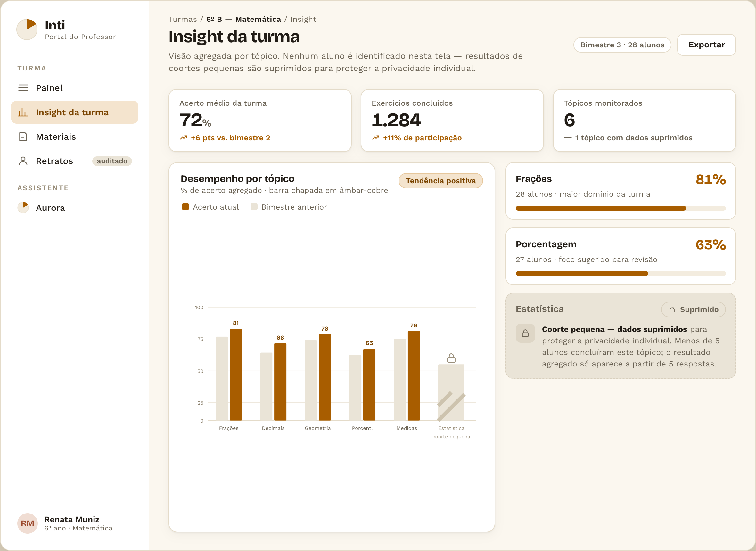Click the Tendência positiva badge
This screenshot has width=756, height=551.
tap(440, 180)
